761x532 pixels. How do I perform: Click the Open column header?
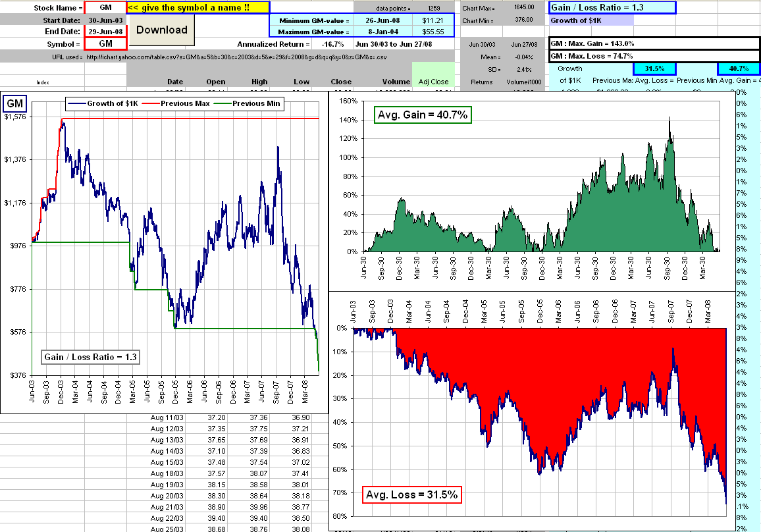215,82
